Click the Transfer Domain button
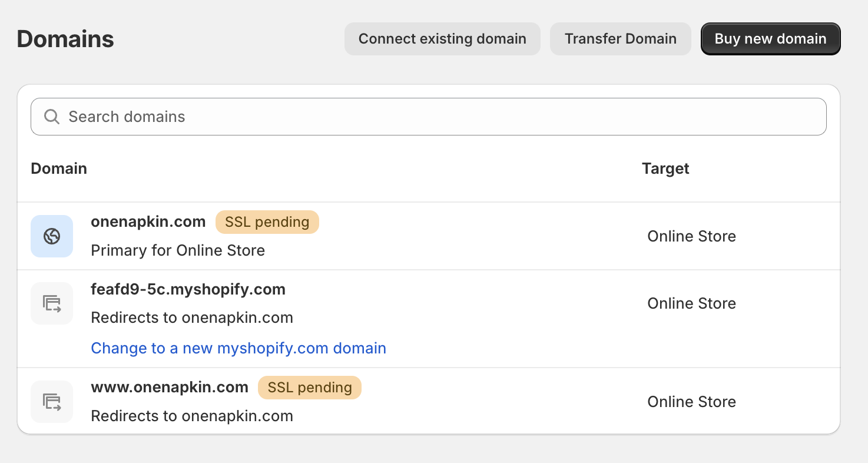 620,38
